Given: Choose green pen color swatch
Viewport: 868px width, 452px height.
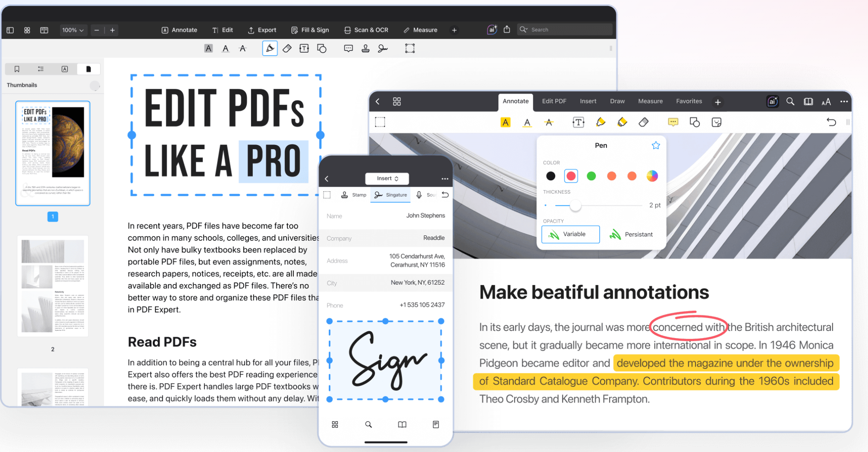Looking at the screenshot, I should point(591,176).
